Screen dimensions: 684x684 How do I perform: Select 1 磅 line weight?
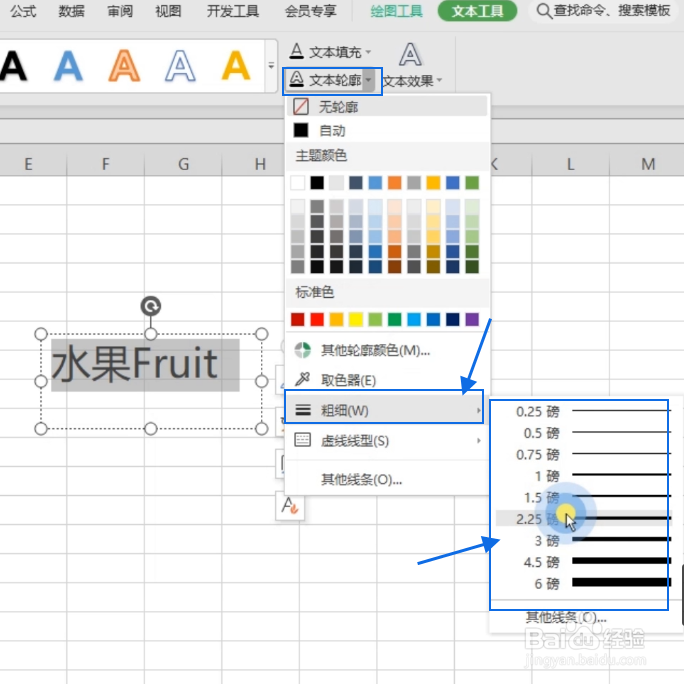coord(583,475)
